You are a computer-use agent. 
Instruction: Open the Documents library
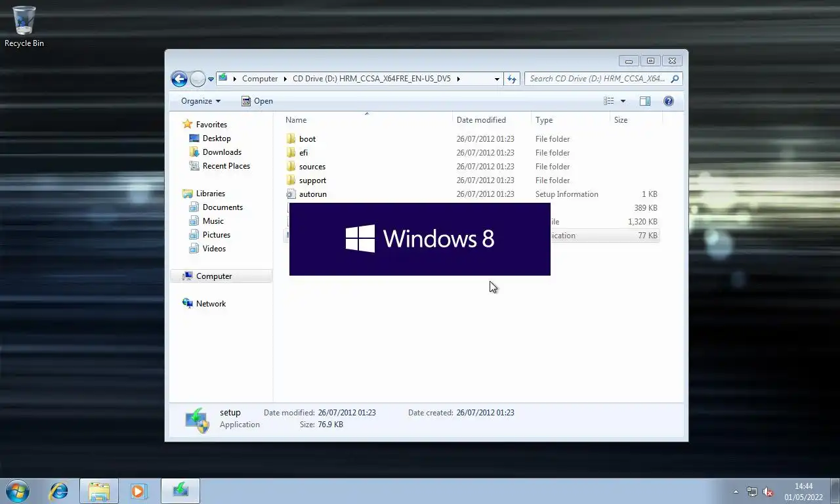(x=222, y=207)
